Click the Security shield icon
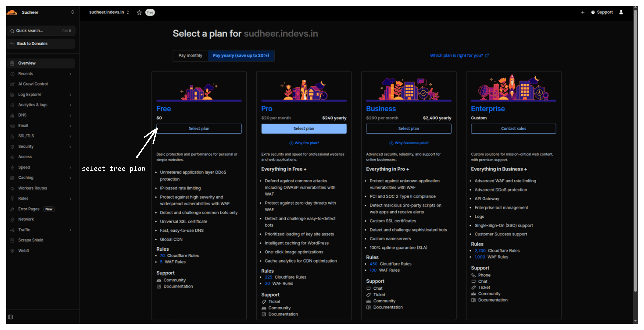This screenshot has width=644, height=330. coord(12,147)
